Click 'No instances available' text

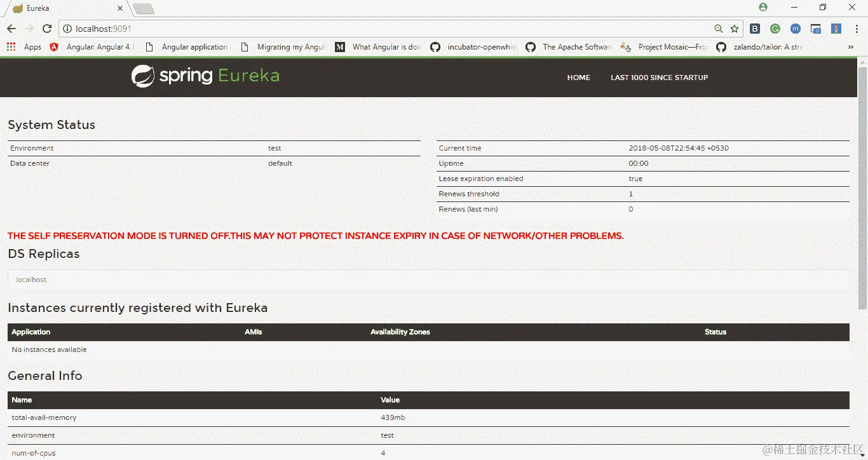(49, 349)
